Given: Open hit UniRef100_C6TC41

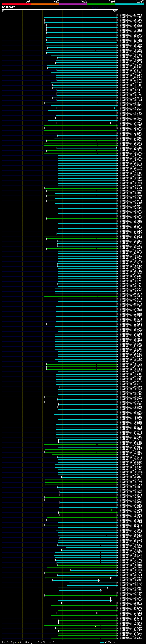Looking at the screenshot, I should (x=131, y=22).
